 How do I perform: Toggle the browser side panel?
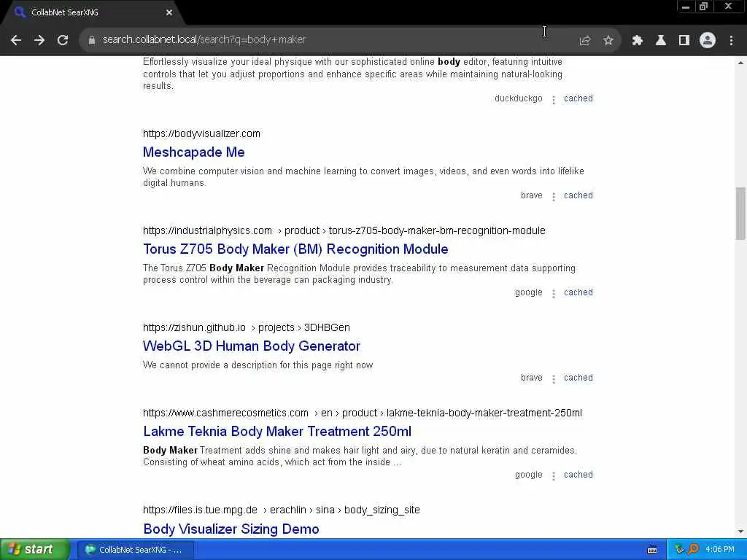pyautogui.click(x=684, y=41)
